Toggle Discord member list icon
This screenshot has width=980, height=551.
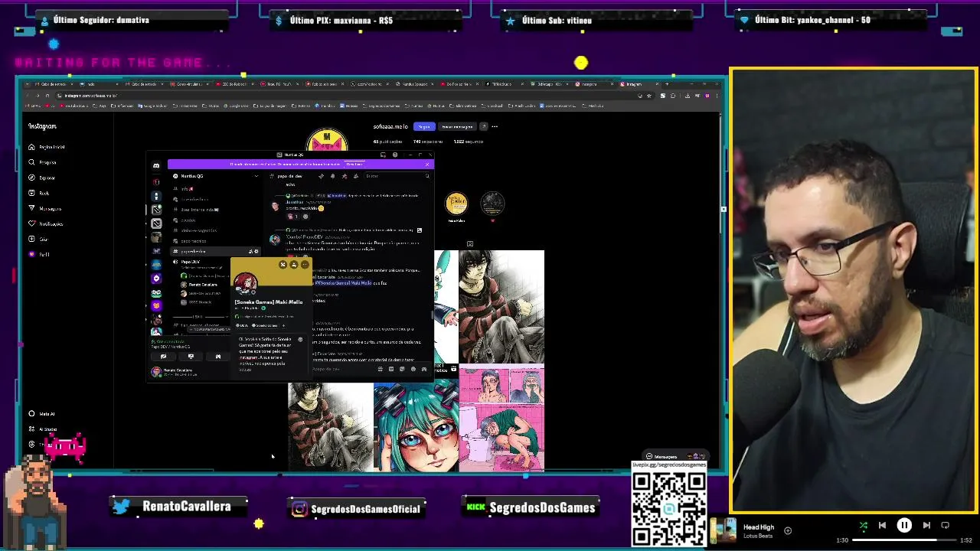tap(355, 176)
